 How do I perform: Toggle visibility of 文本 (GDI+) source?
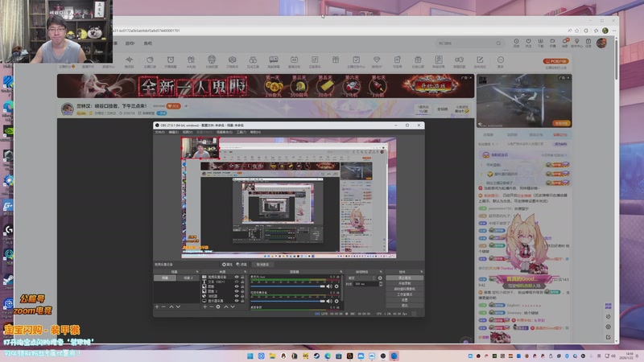pos(237,282)
